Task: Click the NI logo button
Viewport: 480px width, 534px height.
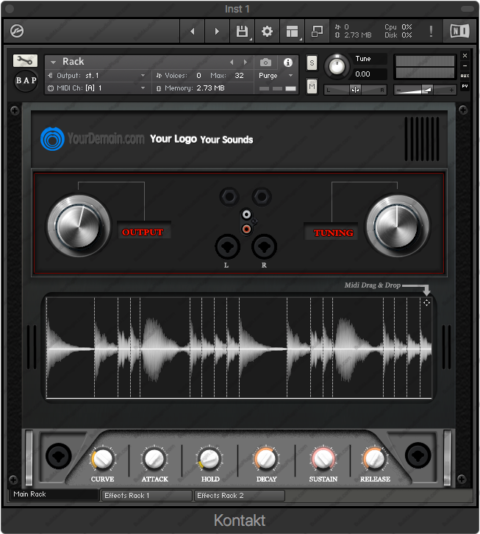Action: (x=460, y=31)
